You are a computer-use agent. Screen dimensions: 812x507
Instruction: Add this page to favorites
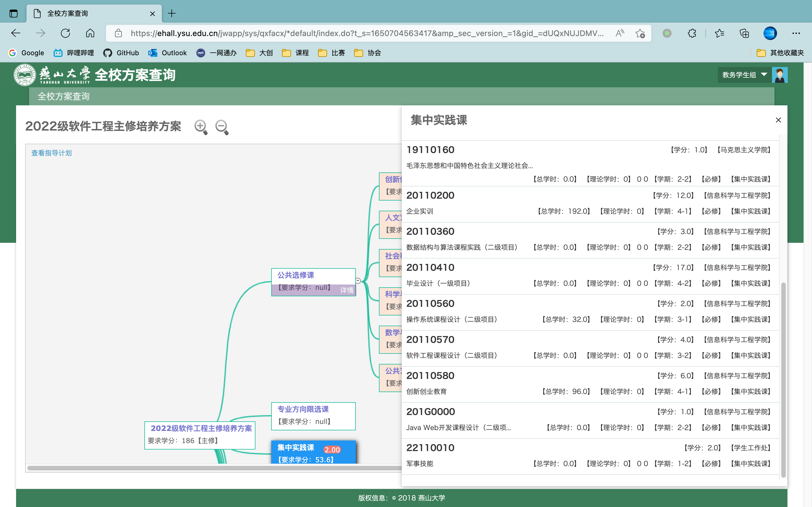click(x=640, y=33)
